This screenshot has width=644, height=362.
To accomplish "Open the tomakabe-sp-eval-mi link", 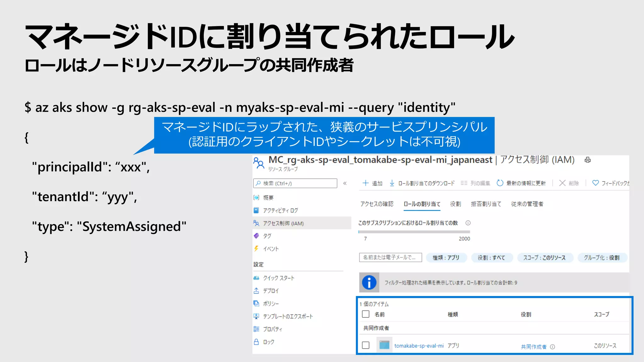I will click(419, 346).
